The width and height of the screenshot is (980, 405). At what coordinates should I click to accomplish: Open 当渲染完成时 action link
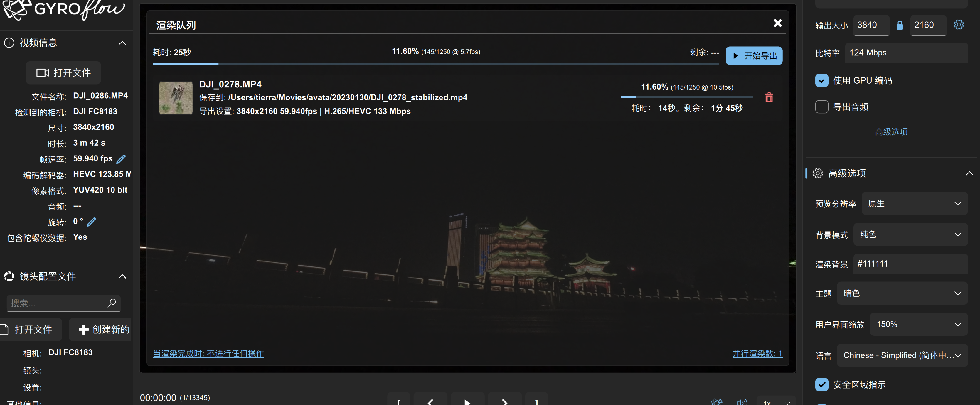tap(208, 354)
